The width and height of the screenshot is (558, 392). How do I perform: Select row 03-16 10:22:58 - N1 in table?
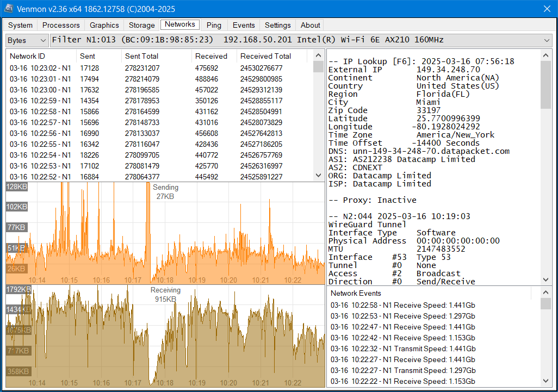click(x=159, y=111)
